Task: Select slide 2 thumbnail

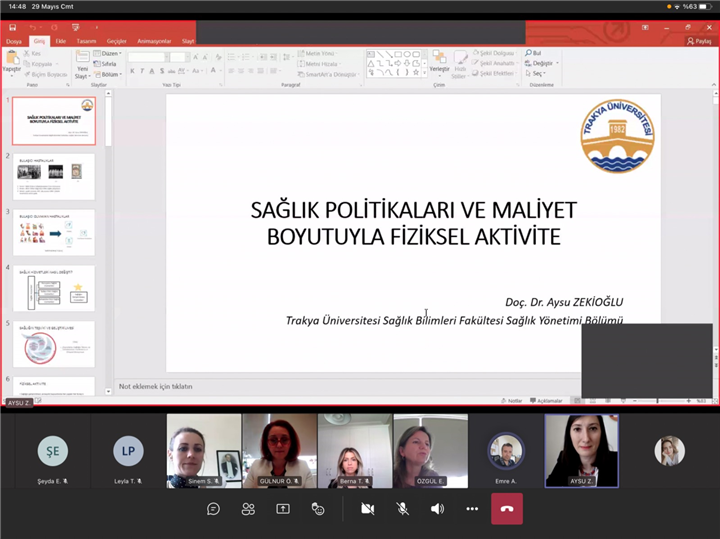Action: [54, 177]
